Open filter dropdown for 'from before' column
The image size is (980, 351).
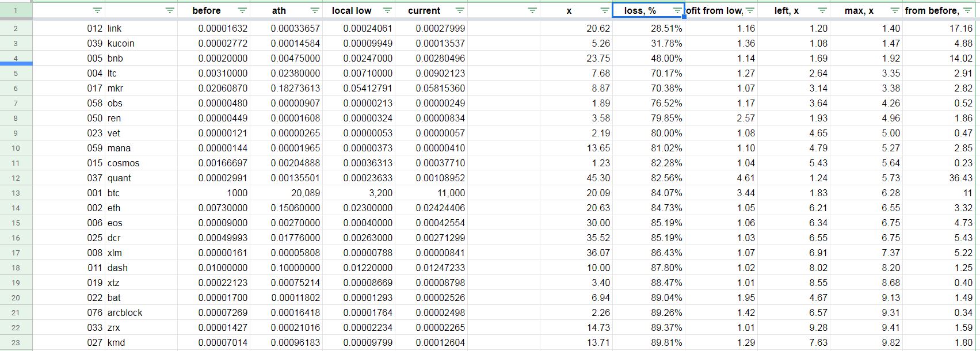click(x=967, y=10)
